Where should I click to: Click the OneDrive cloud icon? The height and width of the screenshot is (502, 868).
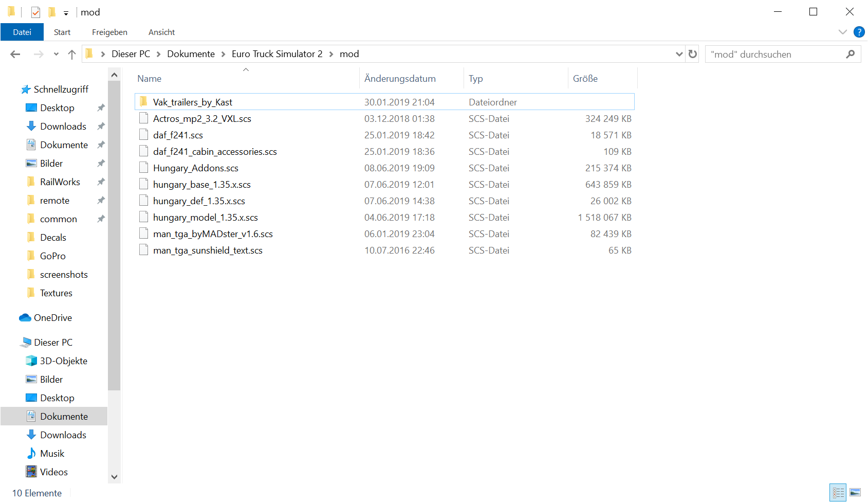pos(25,318)
